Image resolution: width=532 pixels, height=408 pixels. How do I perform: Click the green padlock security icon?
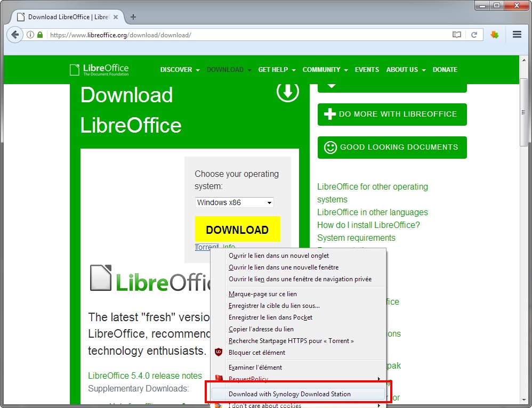coord(40,35)
